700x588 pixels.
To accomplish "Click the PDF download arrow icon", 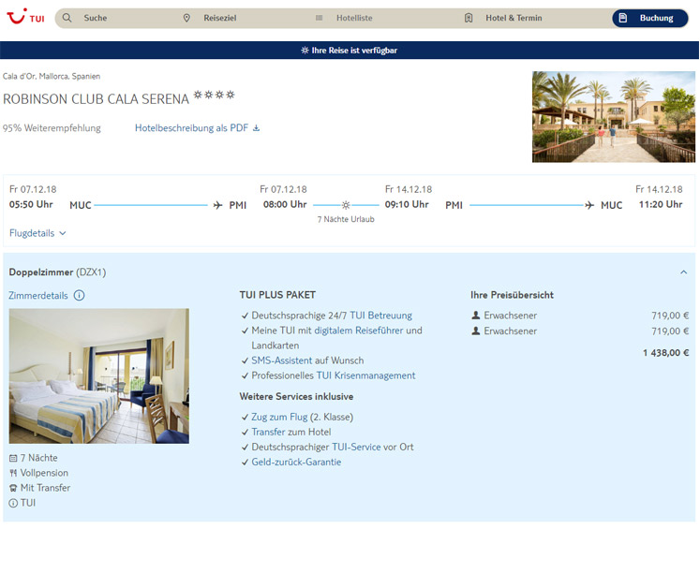I will tap(257, 128).
